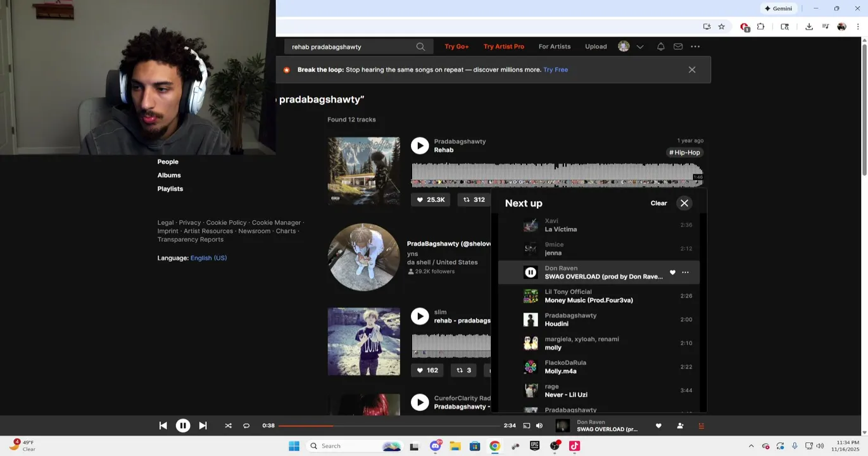
Task: Mute the player volume icon
Action: (539, 426)
